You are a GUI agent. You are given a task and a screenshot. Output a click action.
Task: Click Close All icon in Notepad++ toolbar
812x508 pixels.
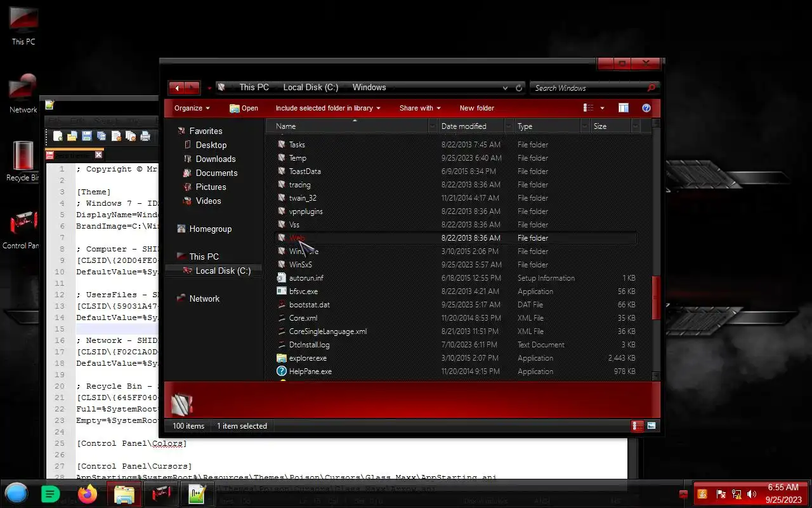tap(131, 136)
